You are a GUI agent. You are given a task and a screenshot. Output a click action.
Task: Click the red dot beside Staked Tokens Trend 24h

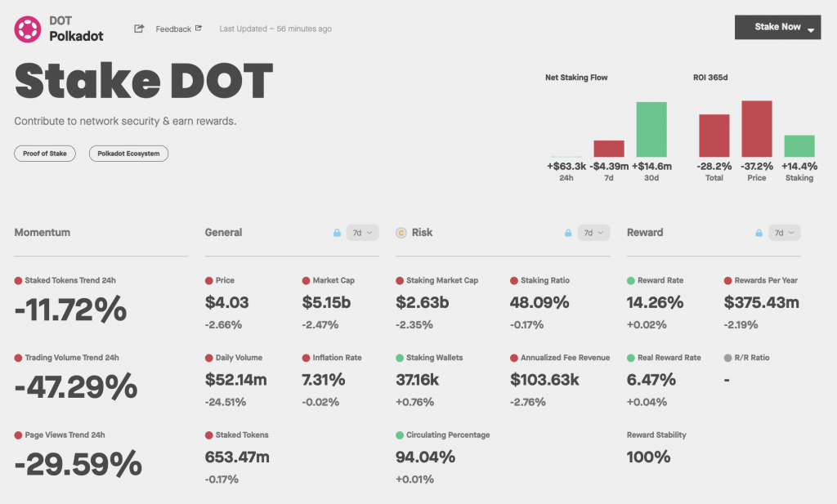coord(18,280)
